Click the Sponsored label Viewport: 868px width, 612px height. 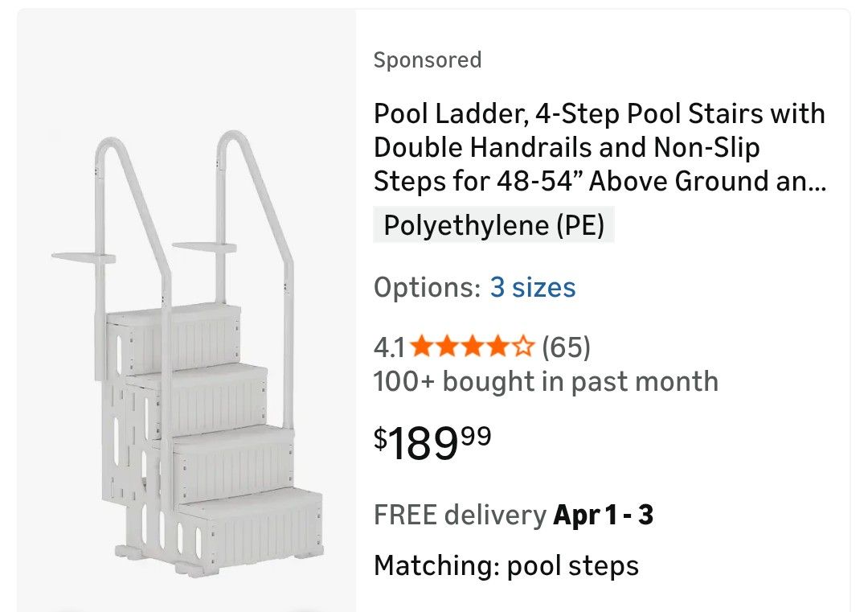pyautogui.click(x=427, y=60)
